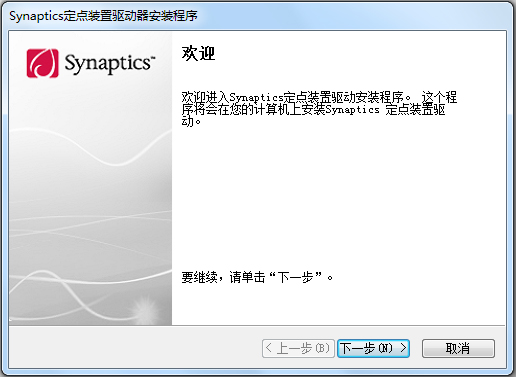Select the text 要继续，请单击“下一步”。
This screenshot has height=377, width=516.
click(x=257, y=277)
